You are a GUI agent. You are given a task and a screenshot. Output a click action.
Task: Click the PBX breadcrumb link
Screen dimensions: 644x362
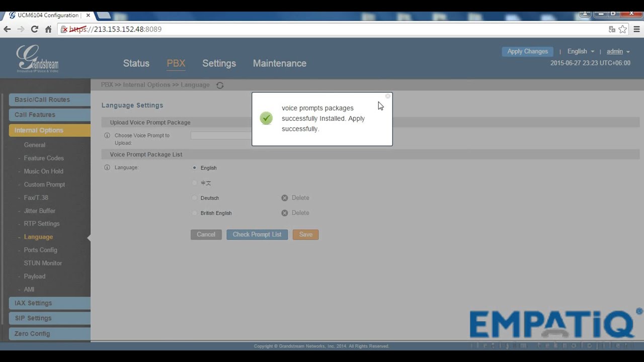[107, 85]
